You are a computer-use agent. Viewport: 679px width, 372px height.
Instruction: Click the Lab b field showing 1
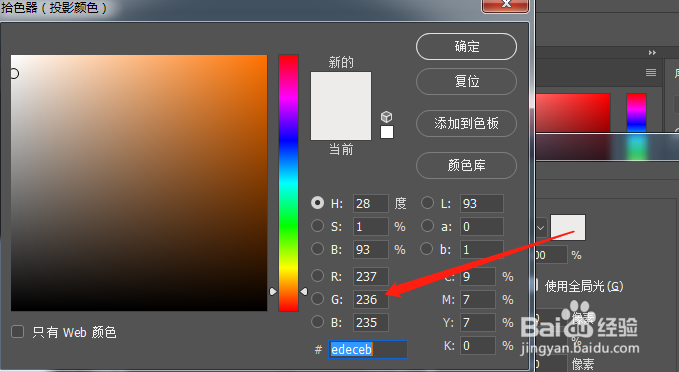coord(482,249)
